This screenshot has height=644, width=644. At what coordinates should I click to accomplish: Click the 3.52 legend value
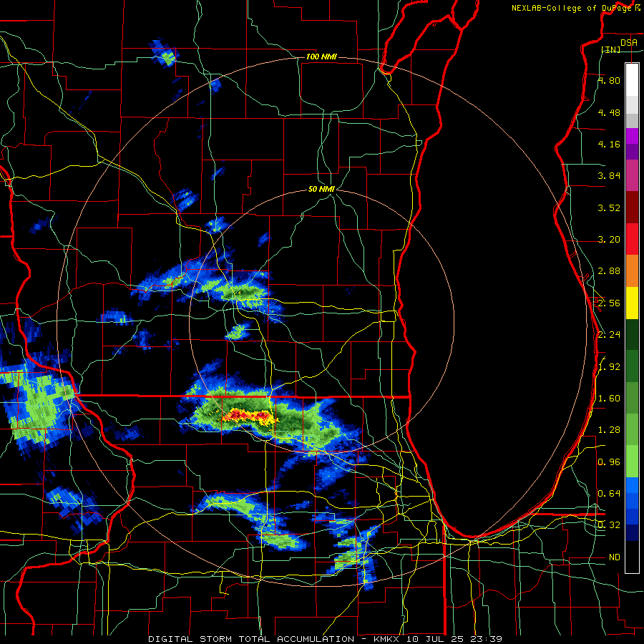click(609, 208)
